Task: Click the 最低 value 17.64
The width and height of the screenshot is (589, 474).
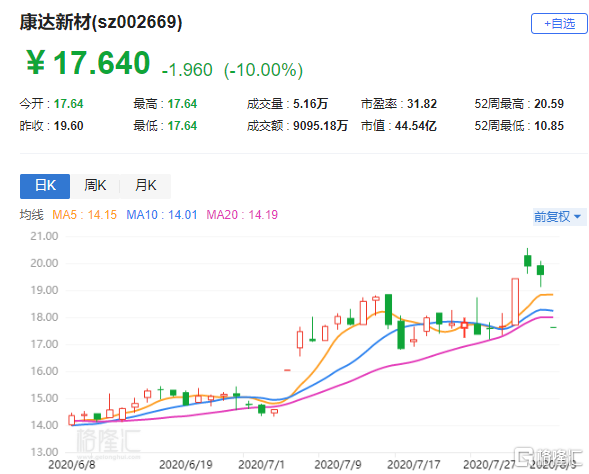Action: click(182, 126)
